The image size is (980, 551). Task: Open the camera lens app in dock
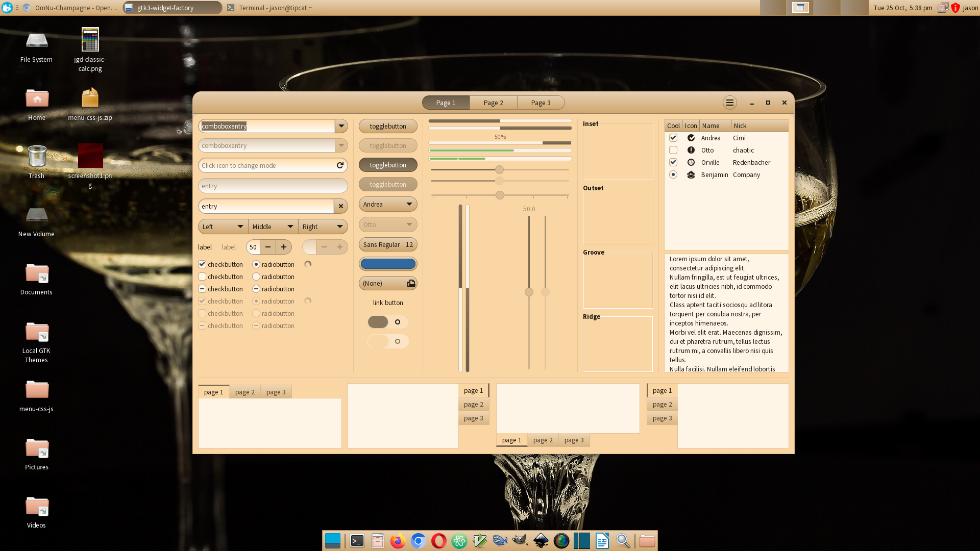pos(561,541)
